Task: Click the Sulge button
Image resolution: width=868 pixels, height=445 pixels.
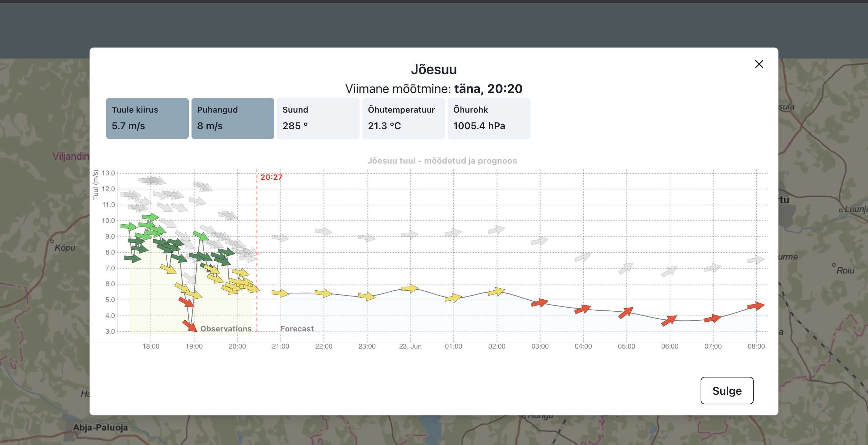Action: 727,391
